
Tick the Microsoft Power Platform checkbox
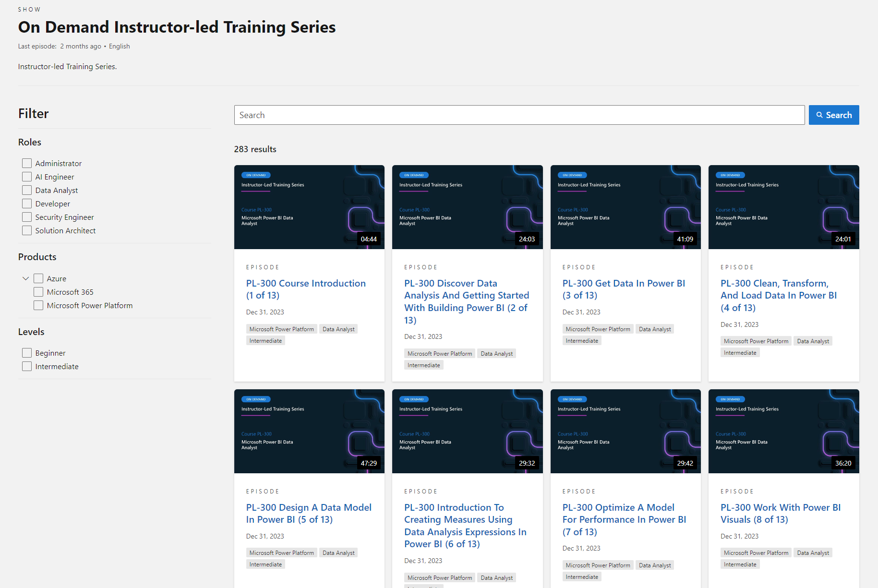(x=38, y=305)
